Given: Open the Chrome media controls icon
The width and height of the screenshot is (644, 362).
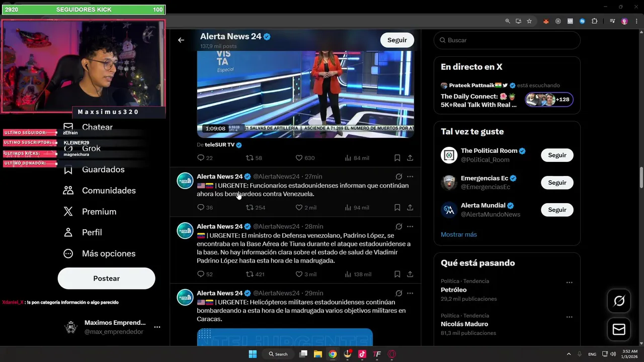Looking at the screenshot, I should pyautogui.click(x=612, y=21).
